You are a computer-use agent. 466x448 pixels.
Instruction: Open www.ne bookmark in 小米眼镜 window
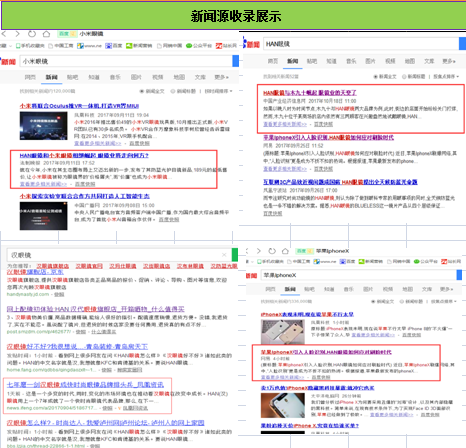89,46
